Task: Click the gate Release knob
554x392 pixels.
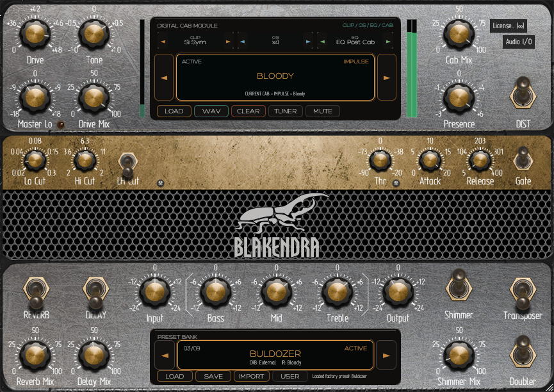Action: (480, 161)
